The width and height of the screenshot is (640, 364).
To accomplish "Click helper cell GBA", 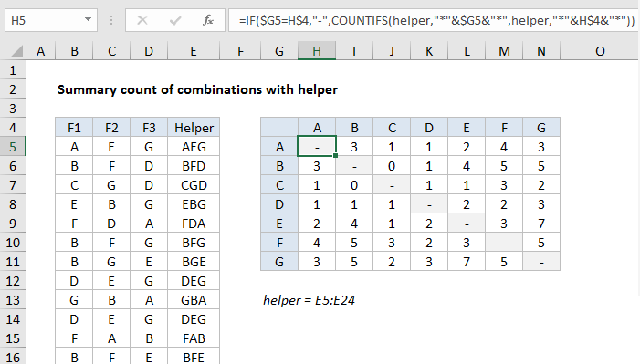I will coord(194,300).
